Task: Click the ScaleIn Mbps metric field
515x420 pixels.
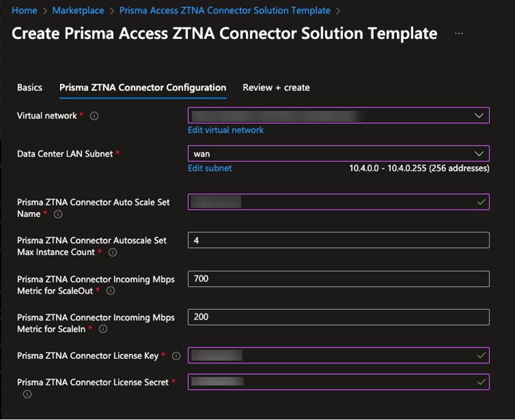Action: coord(338,317)
